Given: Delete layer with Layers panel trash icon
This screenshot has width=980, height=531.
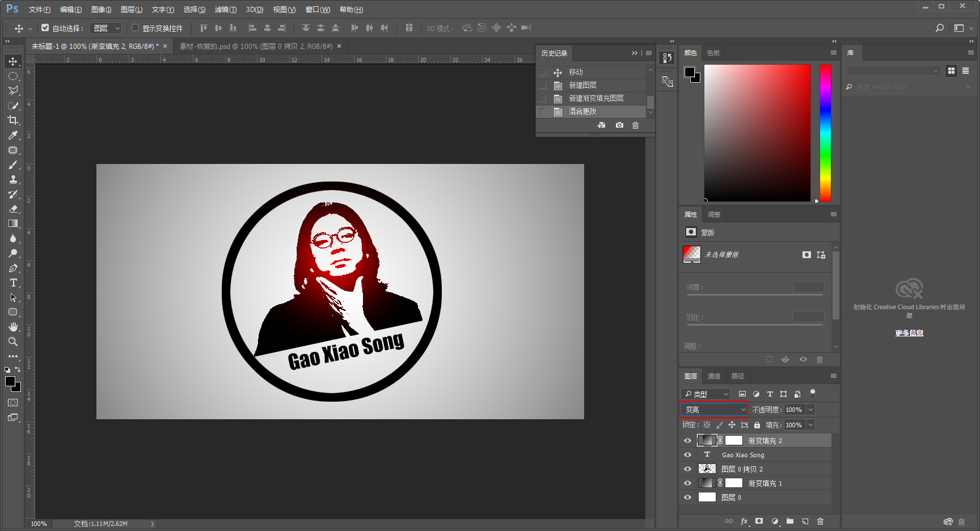Looking at the screenshot, I should pos(820,521).
